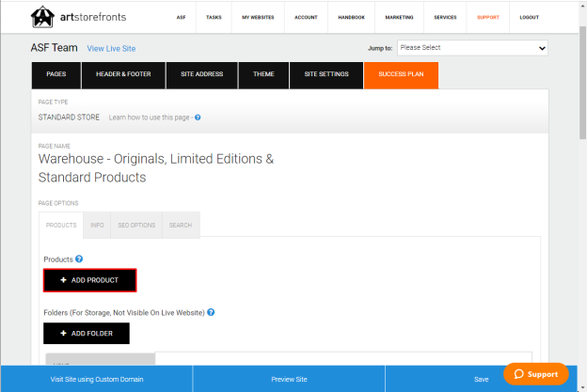Open the TASKS menu item
587x392 pixels.
(214, 17)
